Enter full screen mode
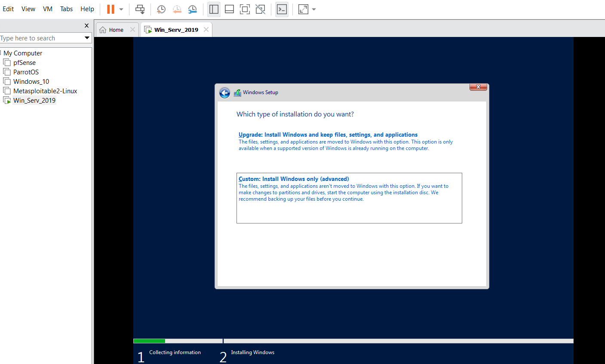Image resolution: width=605 pixels, height=364 pixels. [x=245, y=9]
